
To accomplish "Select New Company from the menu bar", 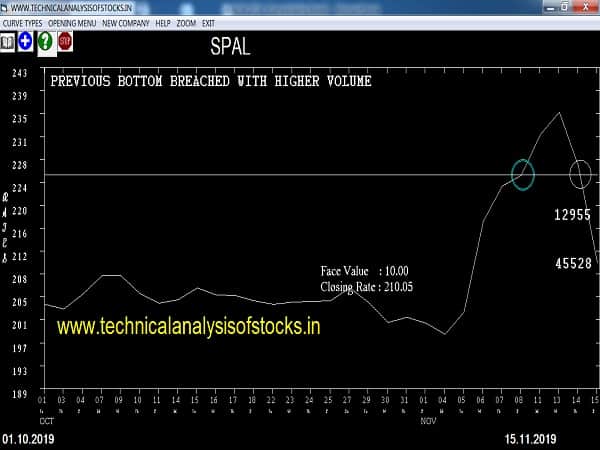I will point(125,22).
